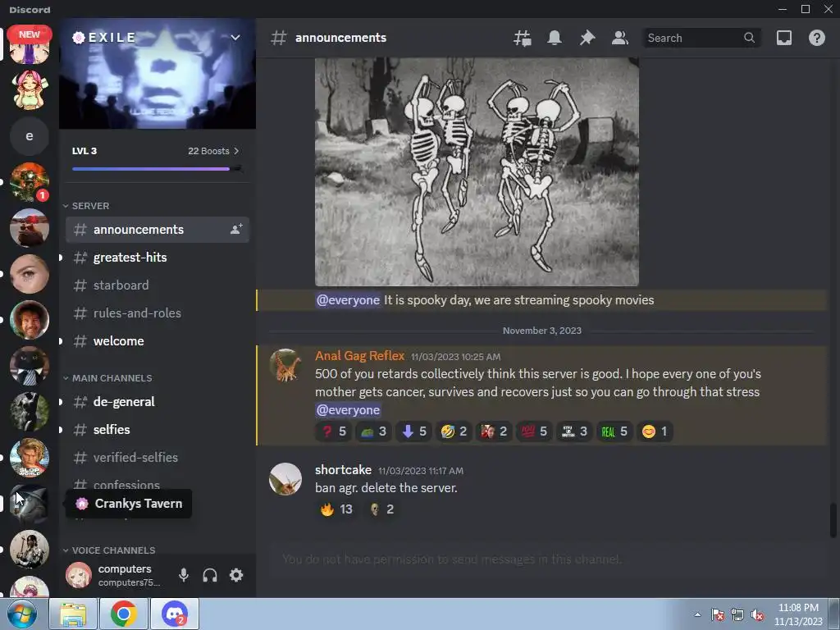
Task: Open the de-general channel
Action: pos(157,402)
